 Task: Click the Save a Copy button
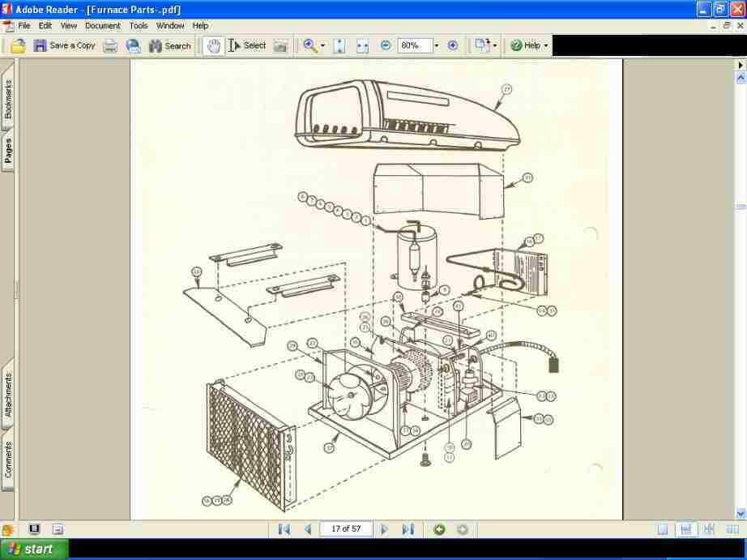[x=64, y=46]
